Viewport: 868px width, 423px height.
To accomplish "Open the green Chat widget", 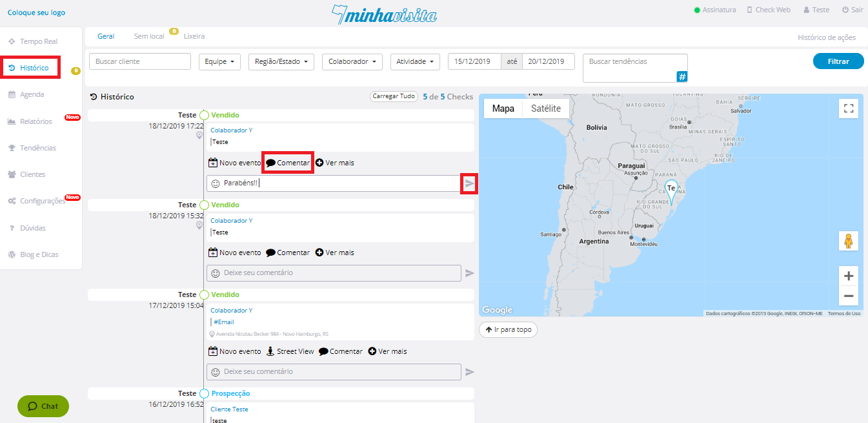I will point(43,406).
